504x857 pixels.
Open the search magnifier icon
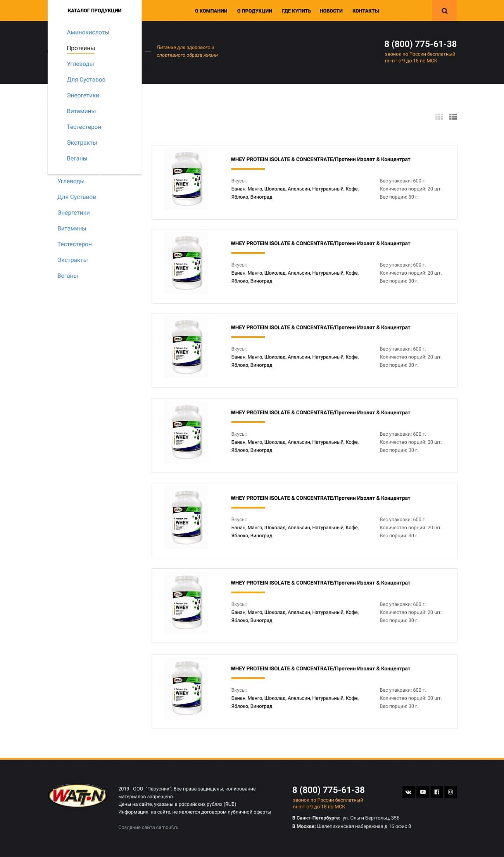444,11
